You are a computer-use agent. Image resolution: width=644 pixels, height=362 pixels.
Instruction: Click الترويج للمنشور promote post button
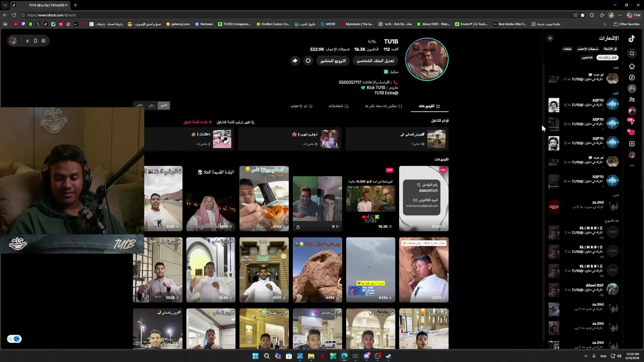pos(333,61)
